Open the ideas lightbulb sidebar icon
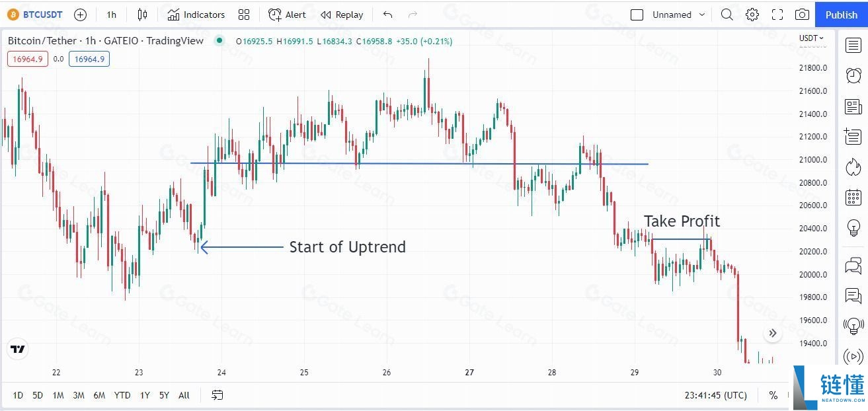 click(853, 228)
